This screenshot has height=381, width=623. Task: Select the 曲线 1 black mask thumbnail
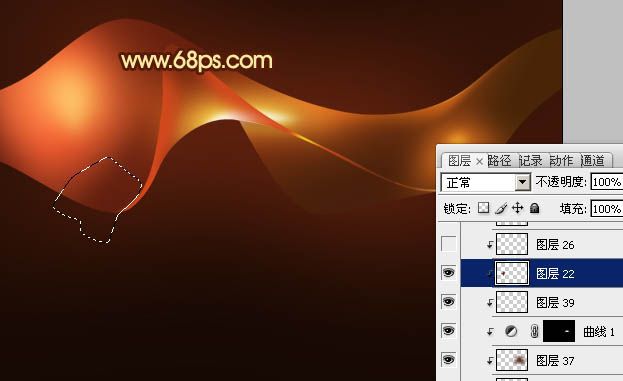[x=559, y=331]
